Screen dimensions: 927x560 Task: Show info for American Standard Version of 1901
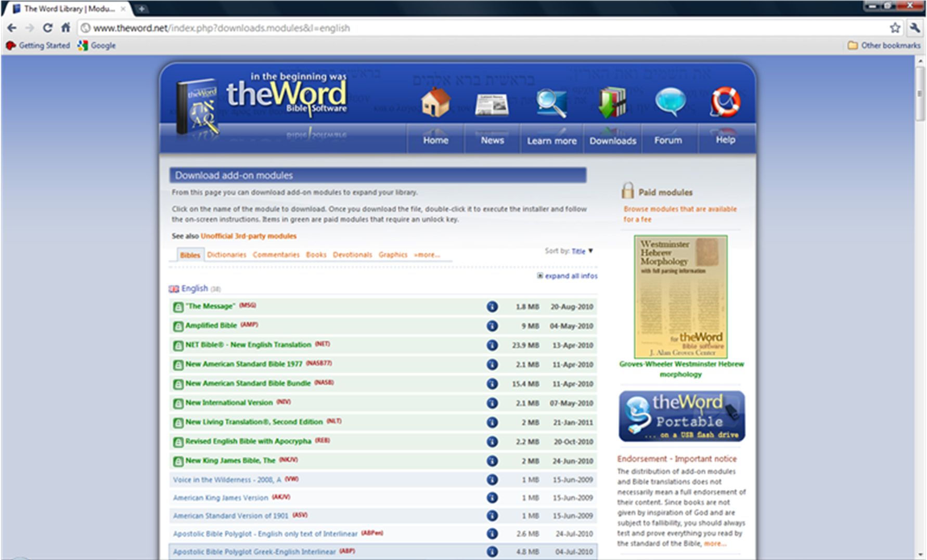[492, 516]
